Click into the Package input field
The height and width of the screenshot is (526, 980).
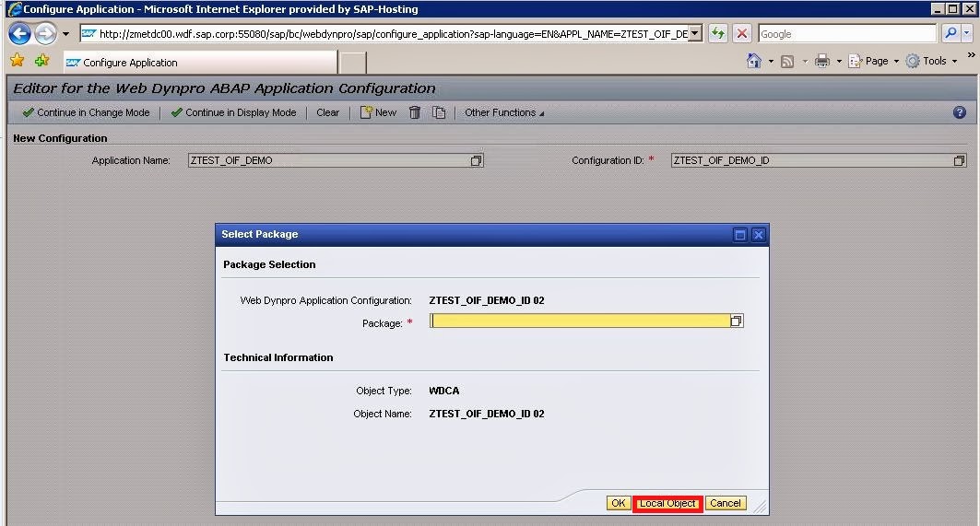pos(579,321)
